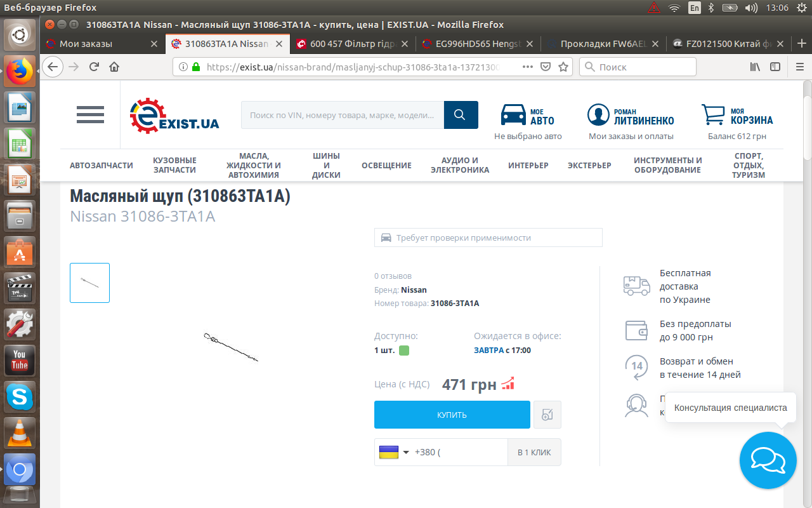
Task: Select the dipstick product thumbnail
Action: click(89, 283)
